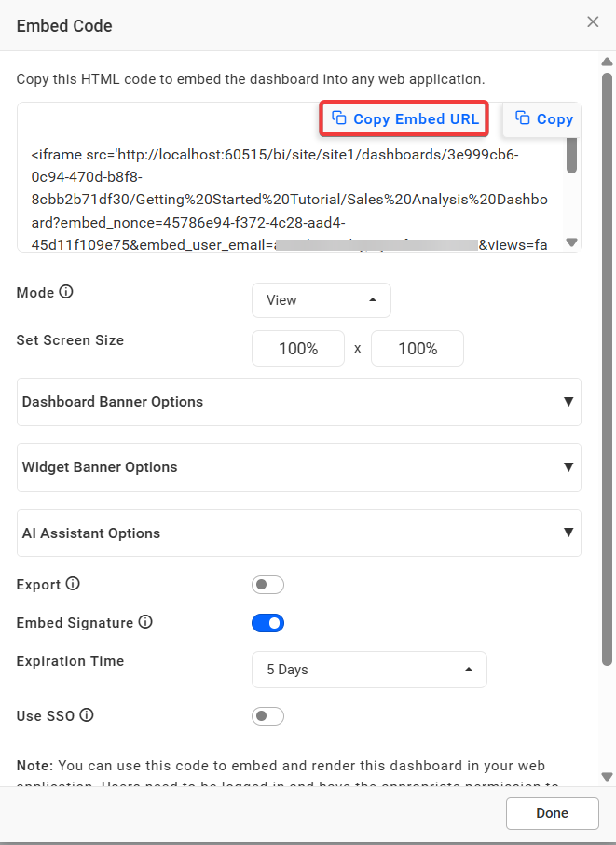
Task: Click the dialog scrollbar down arrow
Action: click(607, 776)
